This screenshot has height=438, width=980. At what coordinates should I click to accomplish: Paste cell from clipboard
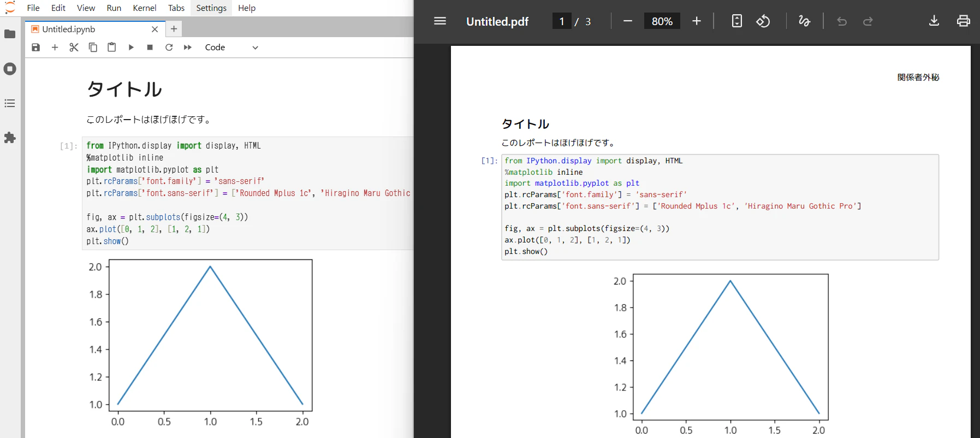[112, 48]
